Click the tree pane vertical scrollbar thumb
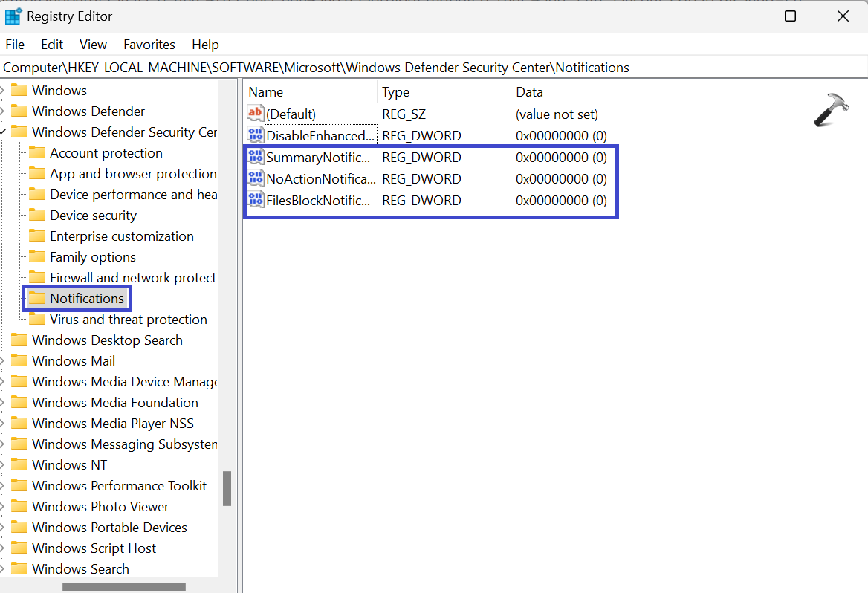 coord(227,488)
